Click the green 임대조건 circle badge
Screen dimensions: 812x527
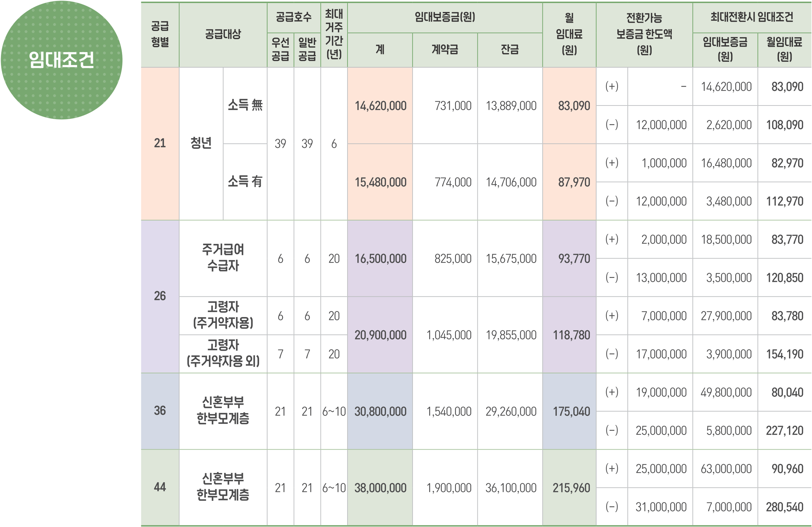(x=62, y=60)
